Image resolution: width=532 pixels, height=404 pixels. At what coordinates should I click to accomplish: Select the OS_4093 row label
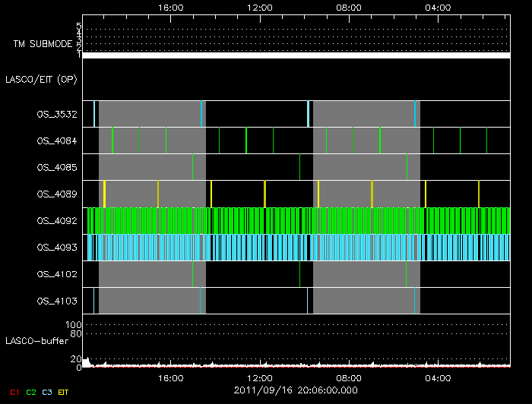coord(56,248)
